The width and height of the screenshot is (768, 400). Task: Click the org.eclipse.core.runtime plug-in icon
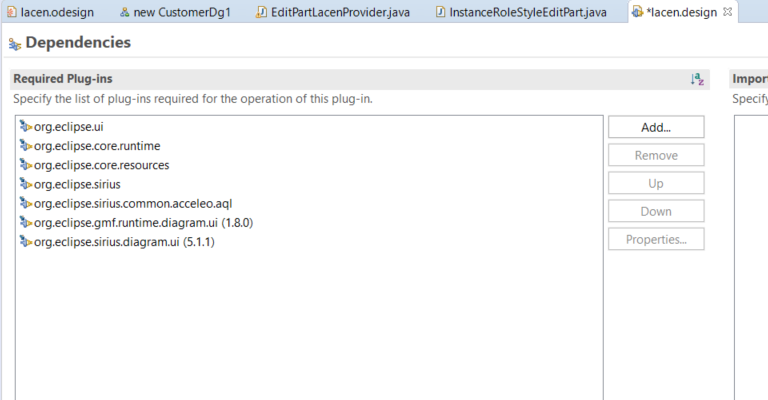25,145
